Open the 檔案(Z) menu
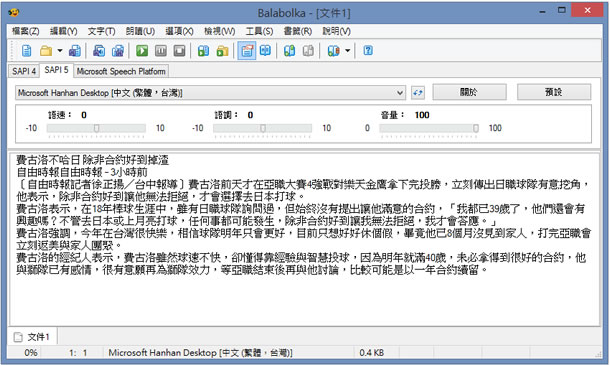 (x=25, y=31)
